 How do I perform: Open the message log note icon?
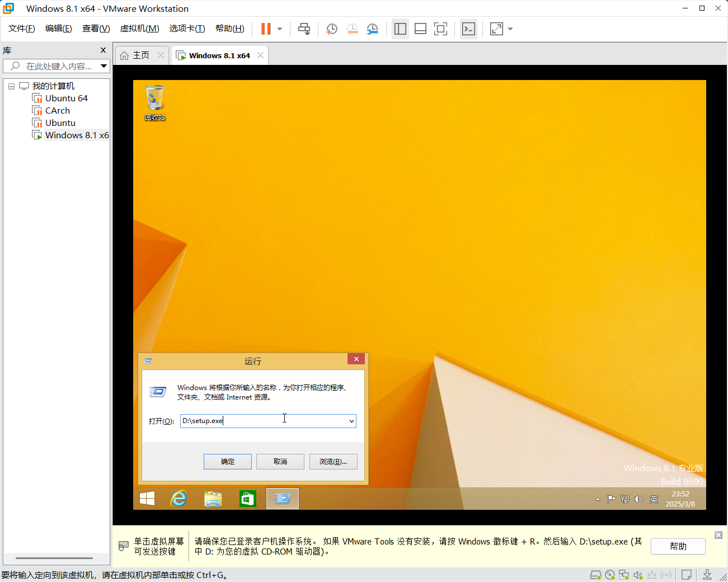pos(687,575)
